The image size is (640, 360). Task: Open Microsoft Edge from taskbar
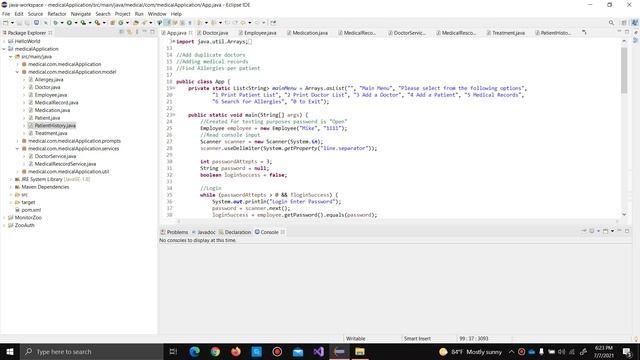click(194, 351)
